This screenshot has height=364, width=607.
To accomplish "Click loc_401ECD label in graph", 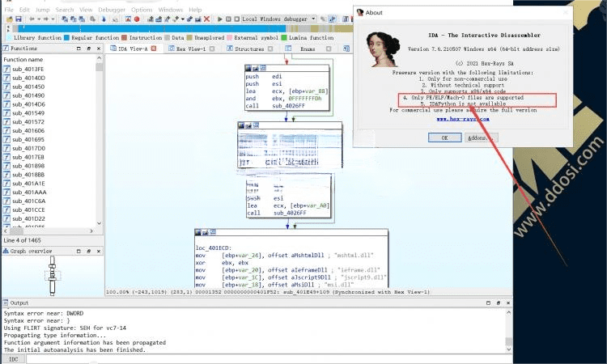I will click(214, 248).
